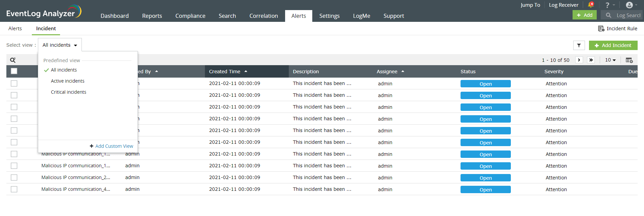Click the green Add Incident button

tap(613, 45)
